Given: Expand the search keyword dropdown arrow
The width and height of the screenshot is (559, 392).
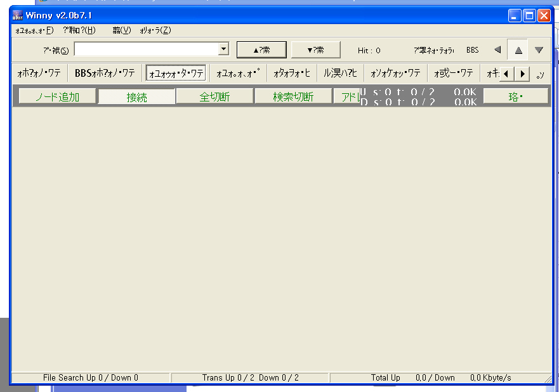Looking at the screenshot, I should (x=223, y=48).
